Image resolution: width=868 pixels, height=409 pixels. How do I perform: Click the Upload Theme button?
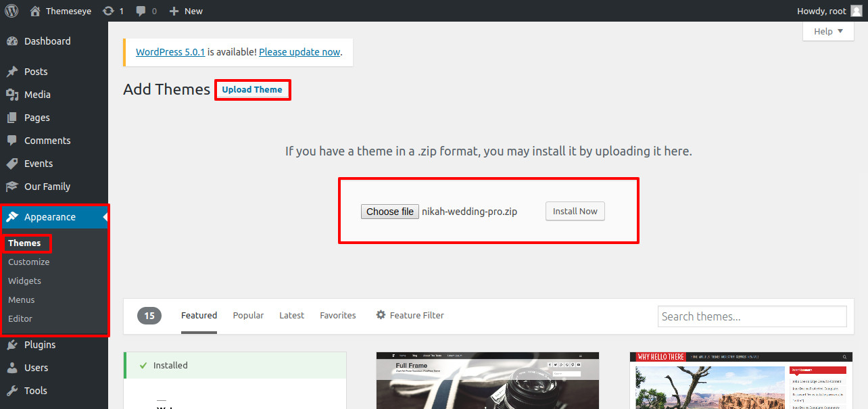click(x=252, y=89)
